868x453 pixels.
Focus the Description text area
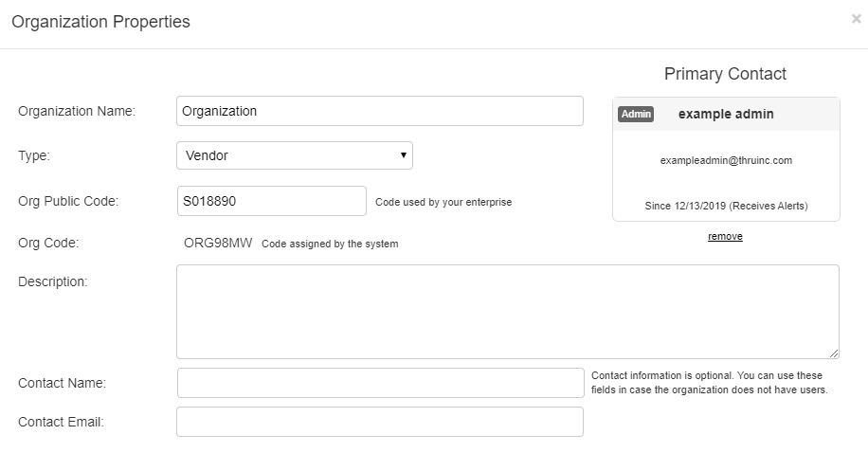click(507, 311)
